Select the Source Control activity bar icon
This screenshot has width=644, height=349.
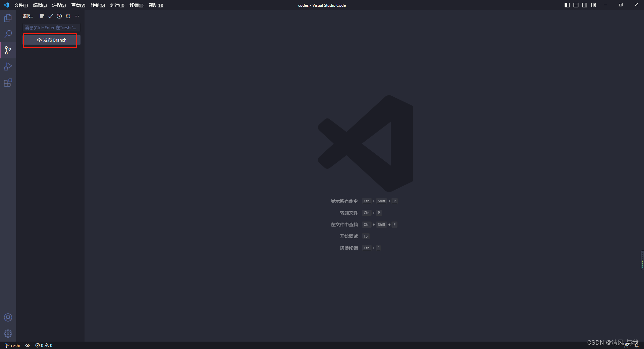point(8,50)
